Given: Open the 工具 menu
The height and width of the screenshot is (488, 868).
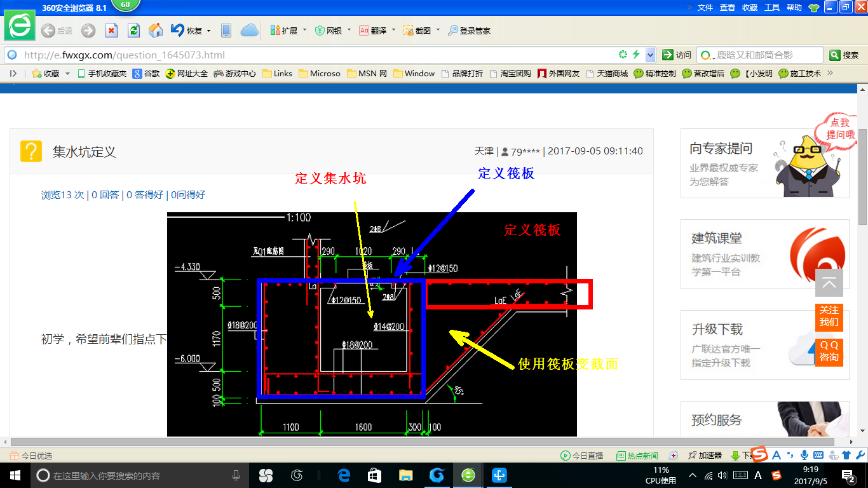Looking at the screenshot, I should [772, 8].
